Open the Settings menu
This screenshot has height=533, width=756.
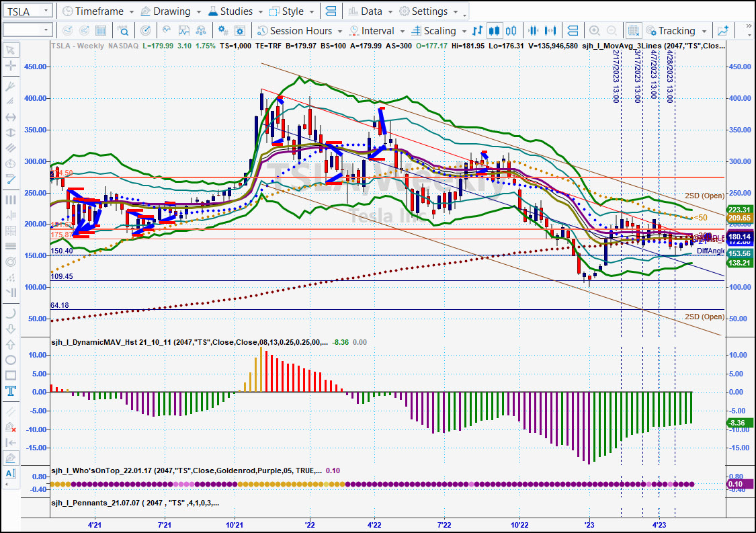[429, 11]
